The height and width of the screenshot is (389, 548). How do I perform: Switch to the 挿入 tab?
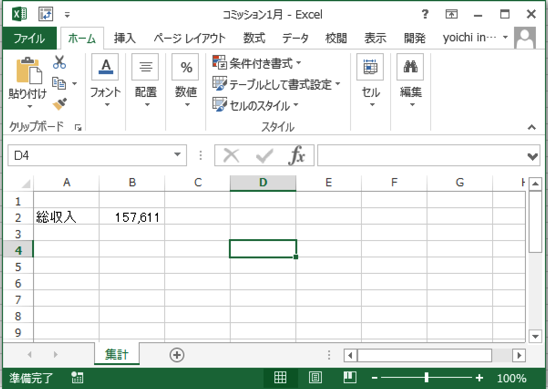(124, 38)
